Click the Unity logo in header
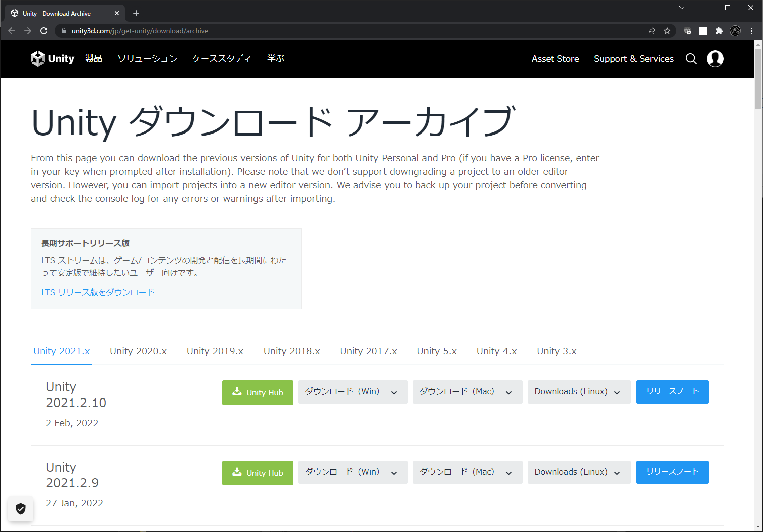This screenshot has height=532, width=763. [x=52, y=59]
